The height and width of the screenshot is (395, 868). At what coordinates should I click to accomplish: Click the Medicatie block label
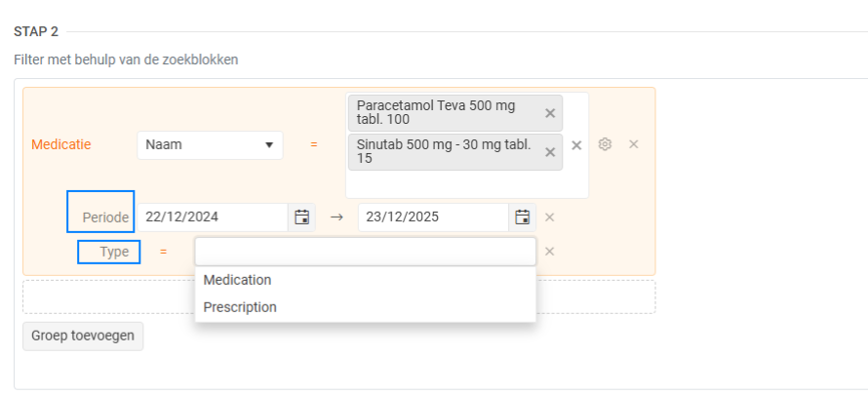[x=61, y=144]
